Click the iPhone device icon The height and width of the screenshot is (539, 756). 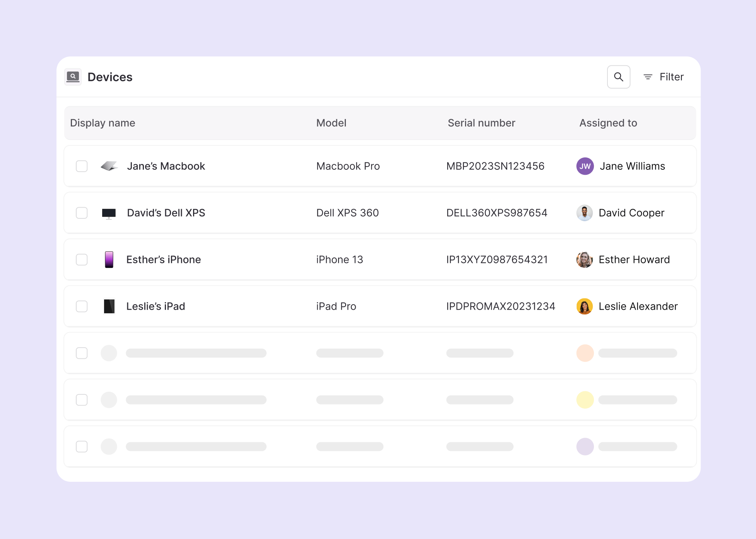pyautogui.click(x=109, y=259)
